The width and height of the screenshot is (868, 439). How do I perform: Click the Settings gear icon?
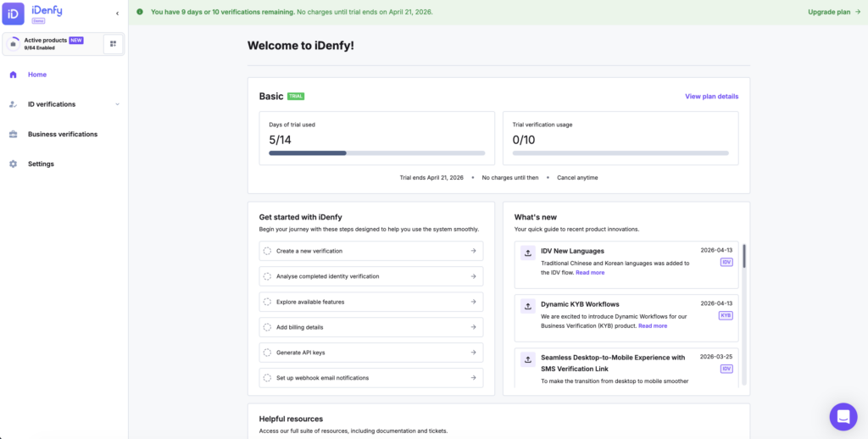point(14,164)
